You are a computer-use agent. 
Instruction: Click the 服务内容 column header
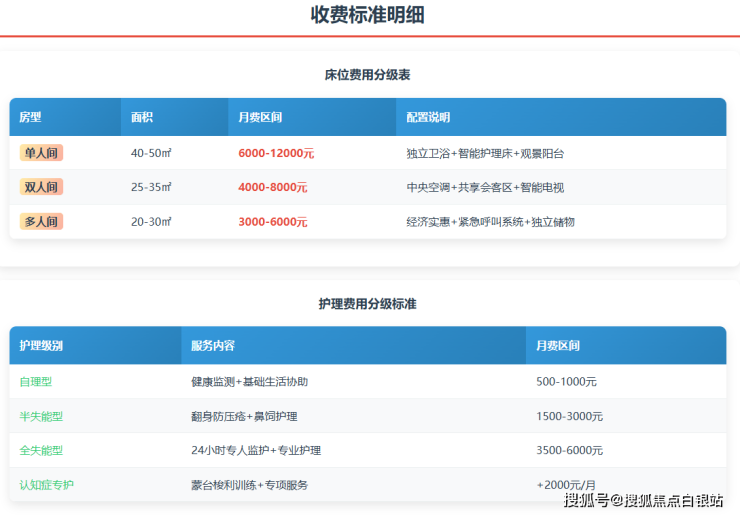[213, 346]
